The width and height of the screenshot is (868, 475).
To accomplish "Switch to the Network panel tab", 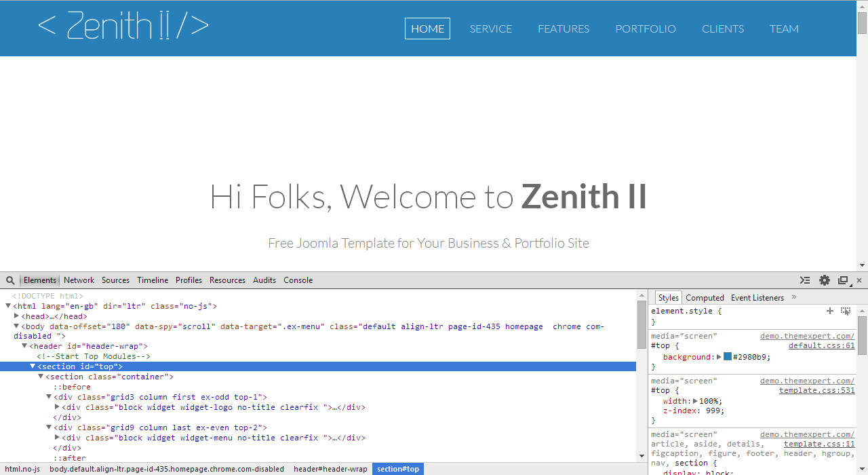I will [79, 280].
